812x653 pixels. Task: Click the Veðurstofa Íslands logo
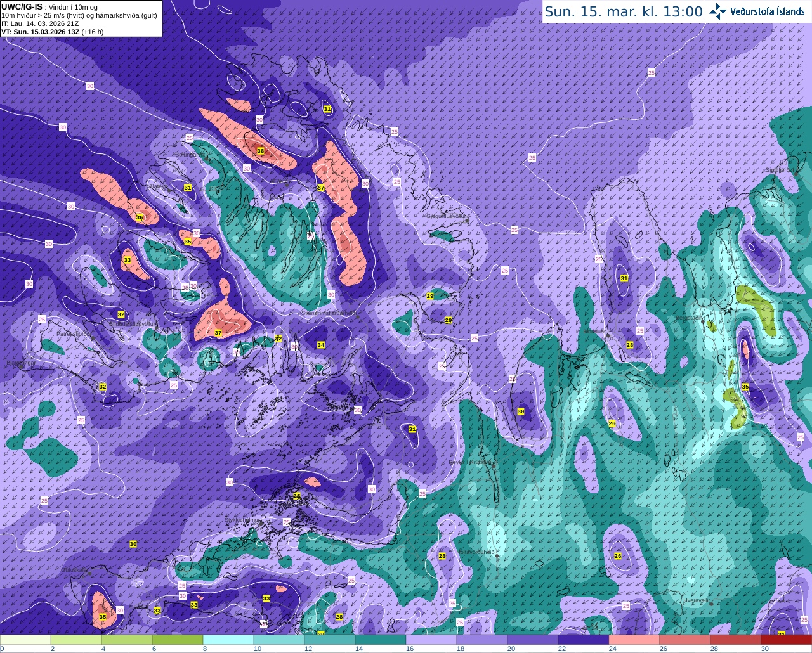pos(757,11)
